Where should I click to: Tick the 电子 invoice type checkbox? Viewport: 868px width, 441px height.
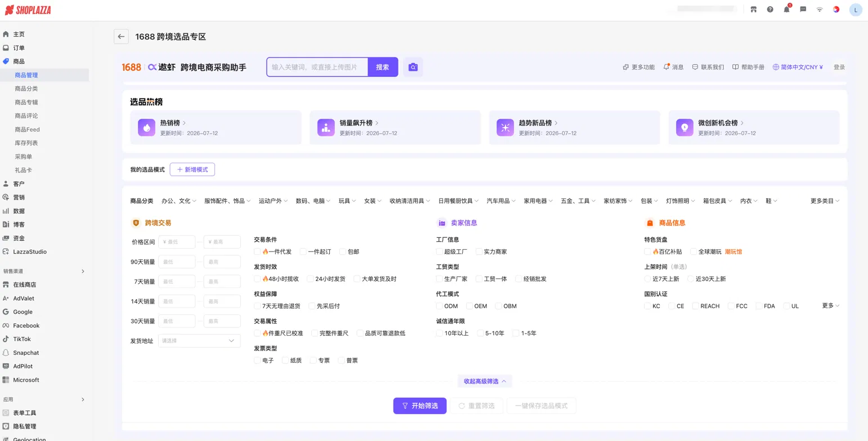(257, 361)
